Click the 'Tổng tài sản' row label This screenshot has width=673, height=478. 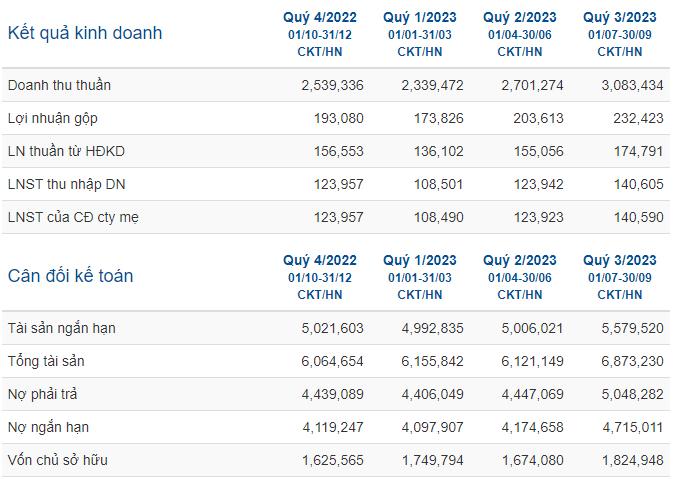(46, 361)
